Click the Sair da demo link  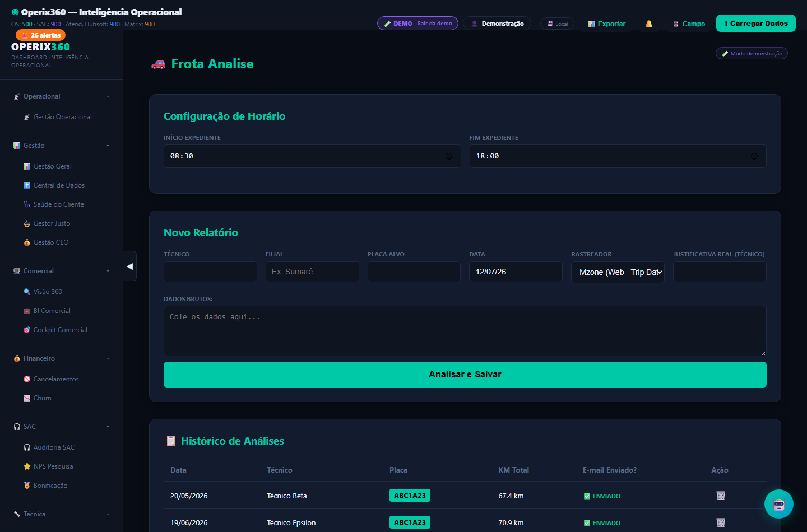[434, 24]
